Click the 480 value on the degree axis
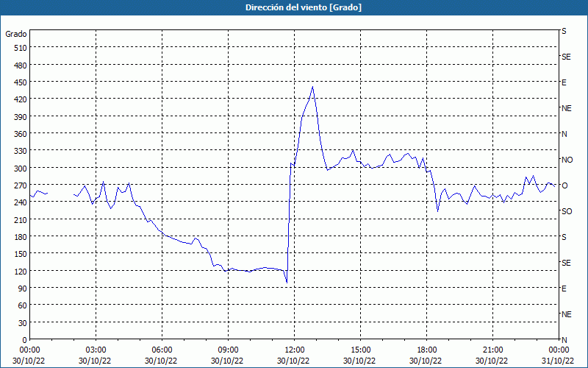The image size is (588, 368). point(21,66)
